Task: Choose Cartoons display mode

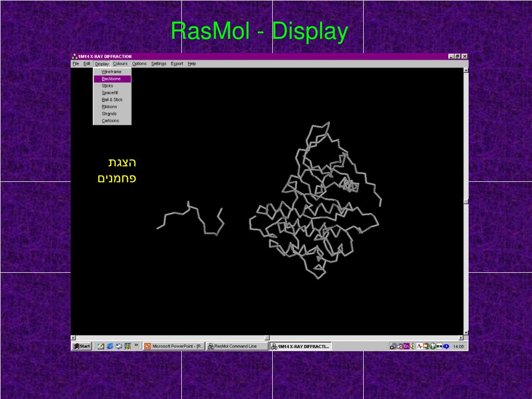Action: [x=112, y=121]
